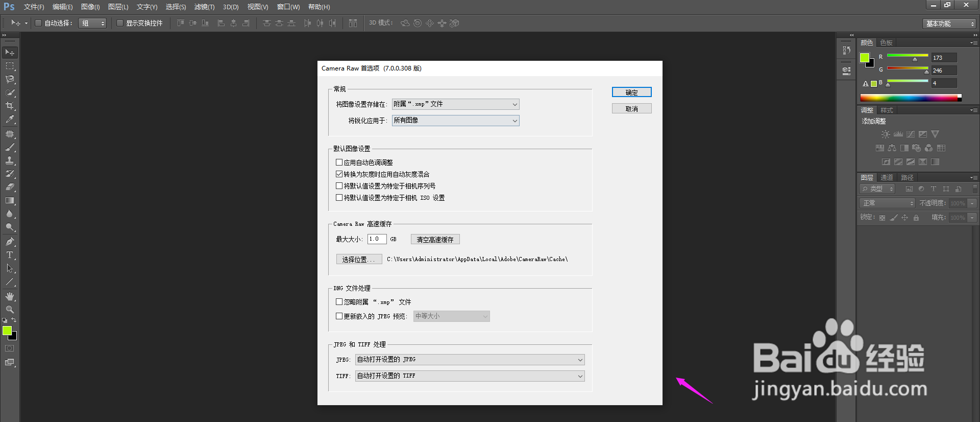Open 将锐化应用于 dropdown
Viewport: 980px width, 422px height.
456,121
